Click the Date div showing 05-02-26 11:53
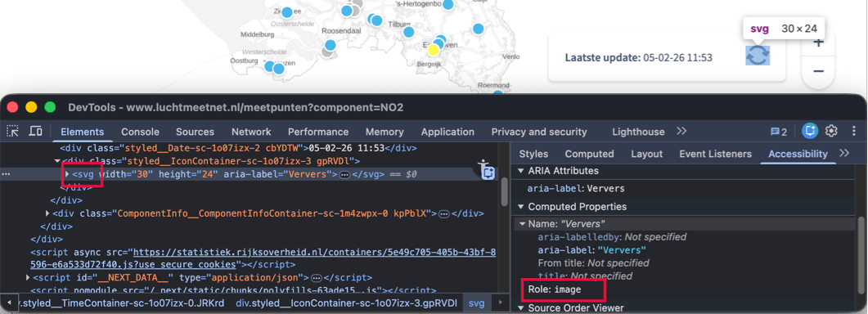The image size is (868, 314). coord(238,149)
